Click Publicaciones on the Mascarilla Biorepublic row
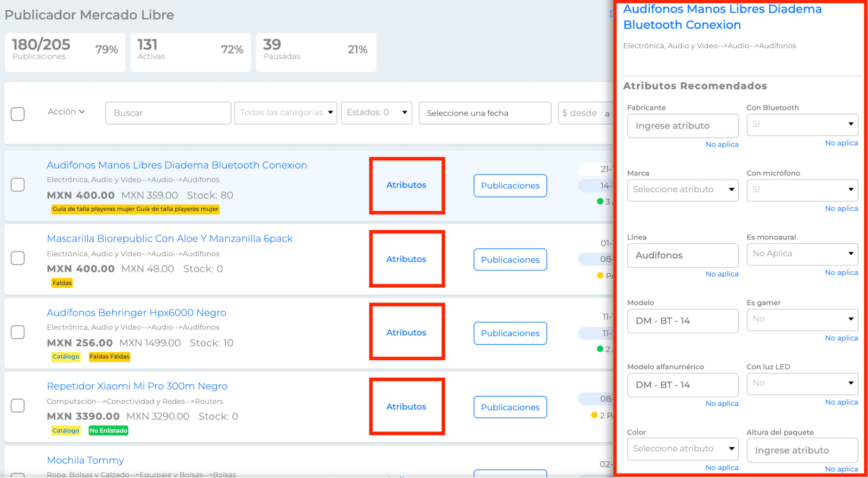This screenshot has height=478, width=868. pyautogui.click(x=510, y=260)
